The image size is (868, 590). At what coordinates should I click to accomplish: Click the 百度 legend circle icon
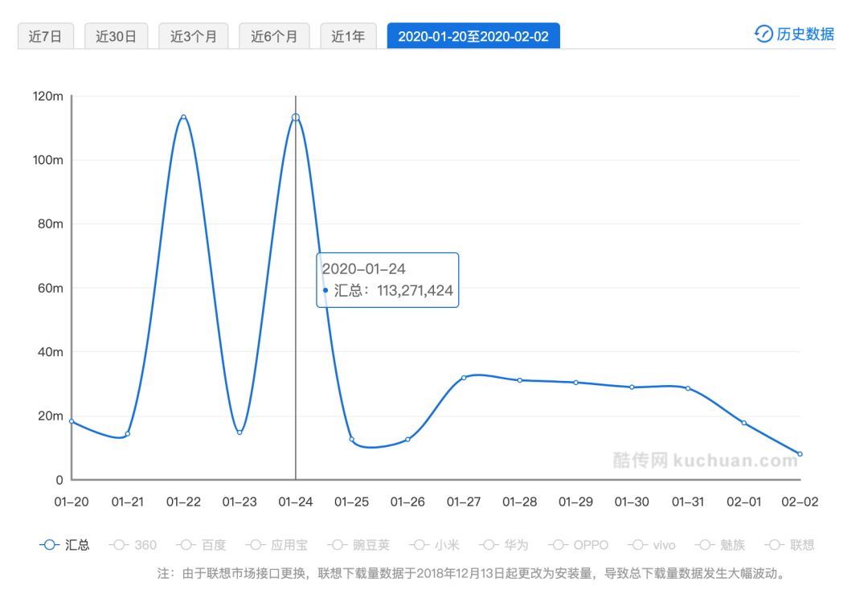(186, 544)
